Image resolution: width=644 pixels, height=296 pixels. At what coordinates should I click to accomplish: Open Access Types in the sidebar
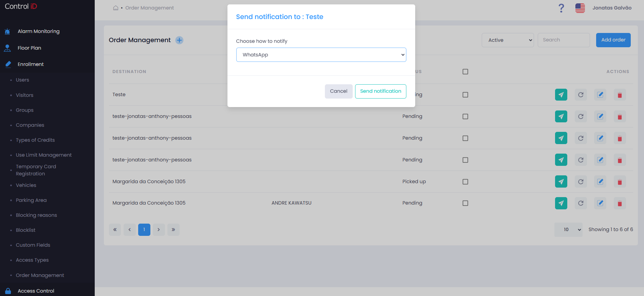32,260
